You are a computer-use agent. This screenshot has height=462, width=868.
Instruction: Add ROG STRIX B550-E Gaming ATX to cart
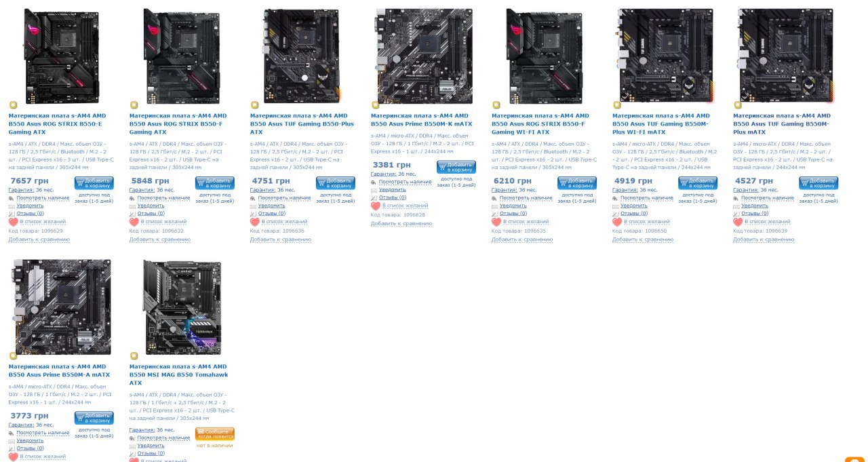94,183
